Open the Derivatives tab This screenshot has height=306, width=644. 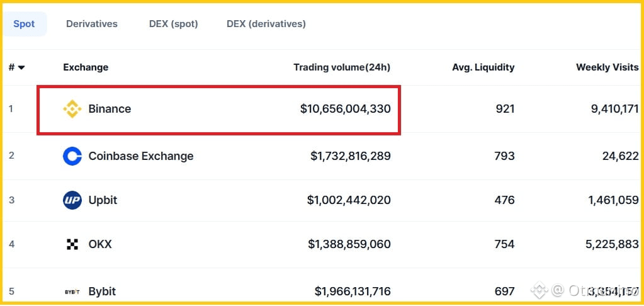(x=92, y=24)
